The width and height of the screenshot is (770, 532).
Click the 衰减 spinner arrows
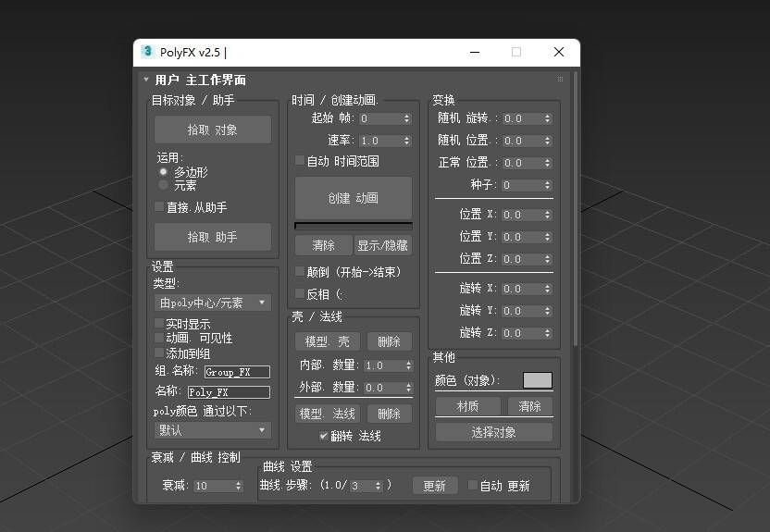point(239,486)
